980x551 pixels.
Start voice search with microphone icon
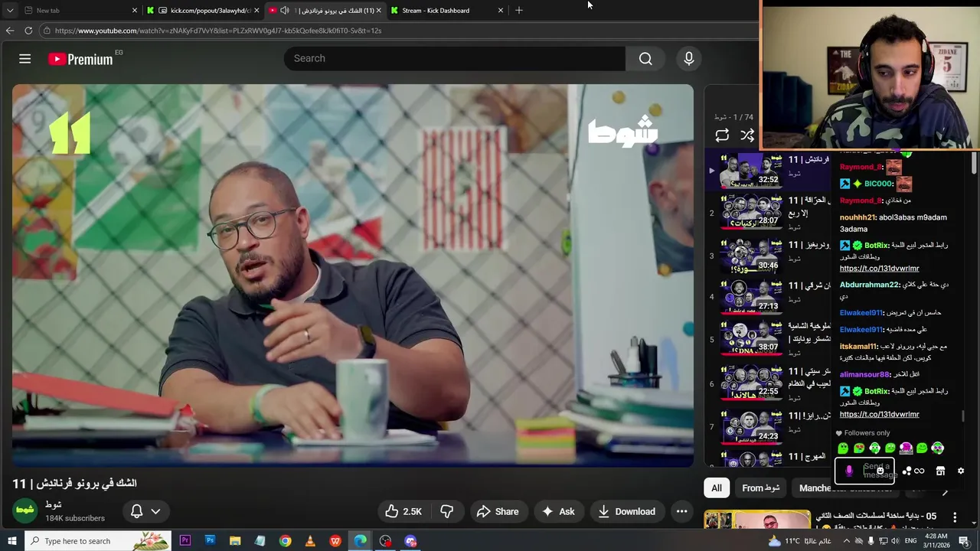688,58
